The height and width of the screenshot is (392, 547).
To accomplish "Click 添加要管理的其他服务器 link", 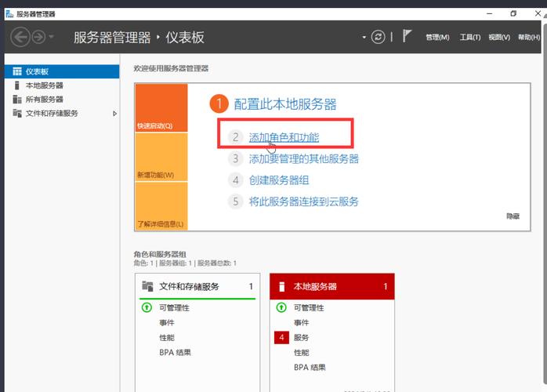I will click(303, 159).
